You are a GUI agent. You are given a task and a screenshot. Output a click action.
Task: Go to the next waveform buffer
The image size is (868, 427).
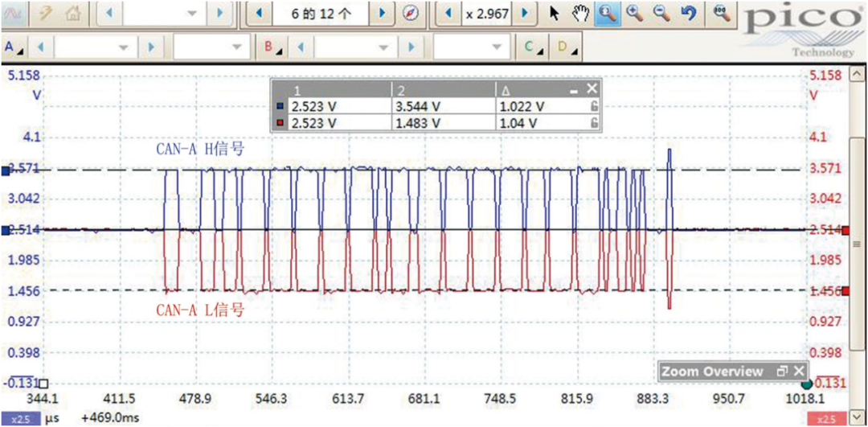coord(383,14)
